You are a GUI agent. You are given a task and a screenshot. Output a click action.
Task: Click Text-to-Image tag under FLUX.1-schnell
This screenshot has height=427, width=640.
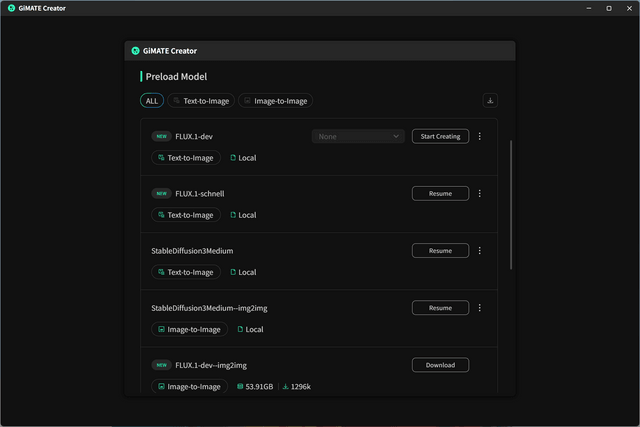point(186,215)
